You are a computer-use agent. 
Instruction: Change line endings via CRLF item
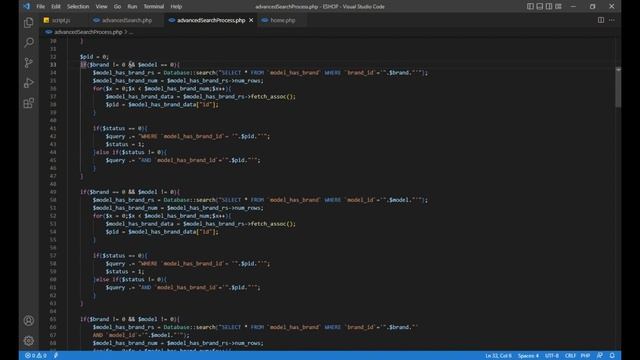(x=570, y=356)
